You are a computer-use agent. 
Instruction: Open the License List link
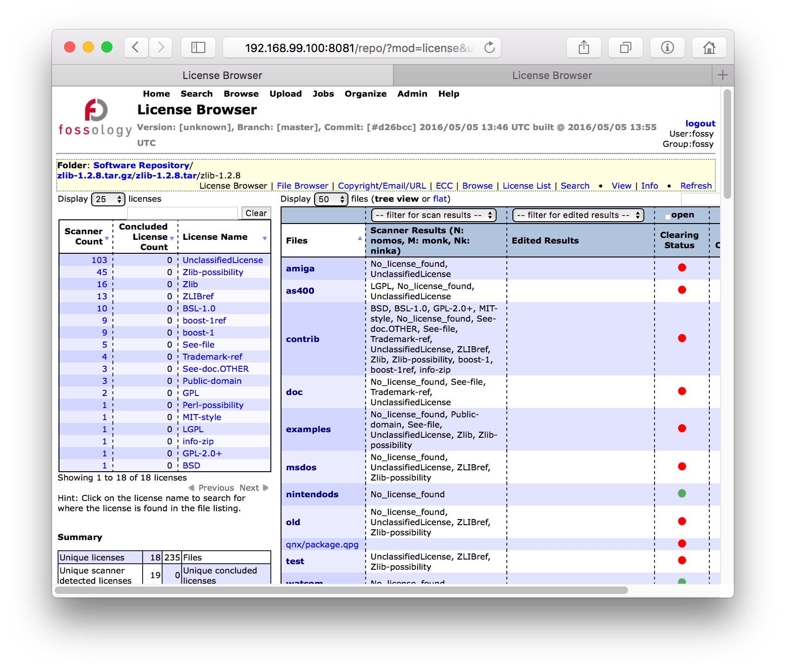(x=527, y=185)
